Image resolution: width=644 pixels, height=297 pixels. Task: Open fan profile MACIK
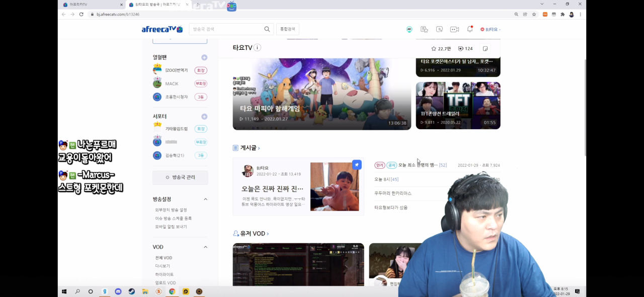click(172, 84)
